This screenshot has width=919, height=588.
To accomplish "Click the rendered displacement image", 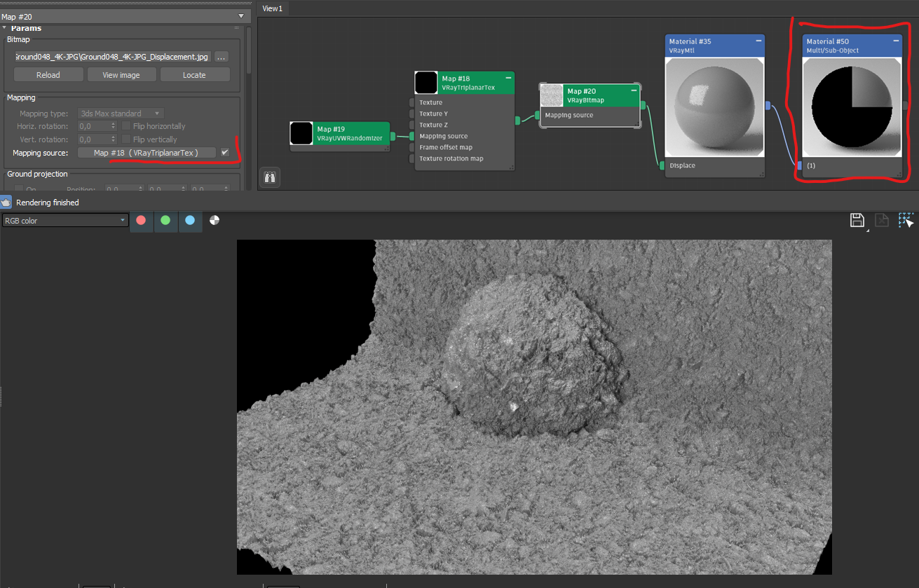I will (534, 407).
